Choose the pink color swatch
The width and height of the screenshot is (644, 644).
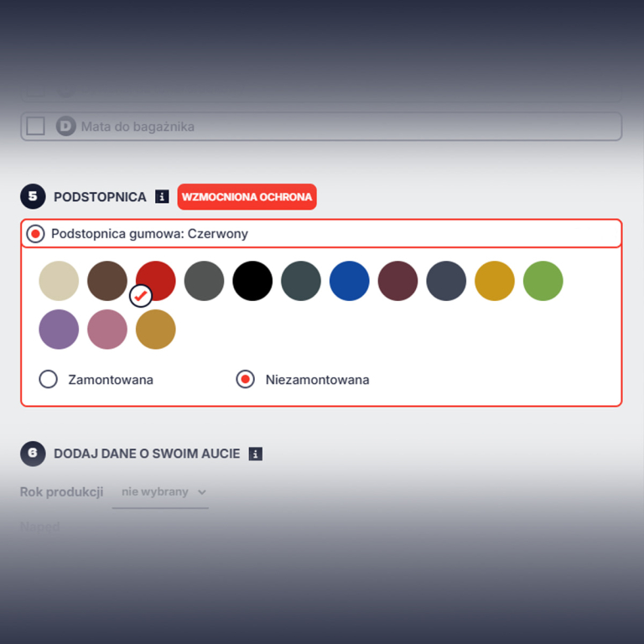(x=107, y=330)
